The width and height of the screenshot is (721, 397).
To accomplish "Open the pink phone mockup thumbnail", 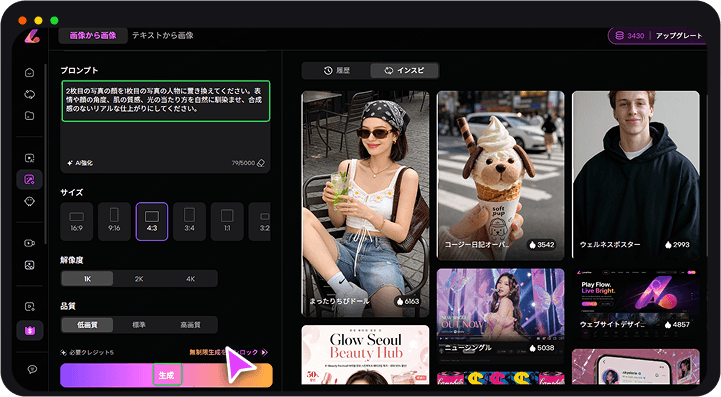I will (x=636, y=367).
